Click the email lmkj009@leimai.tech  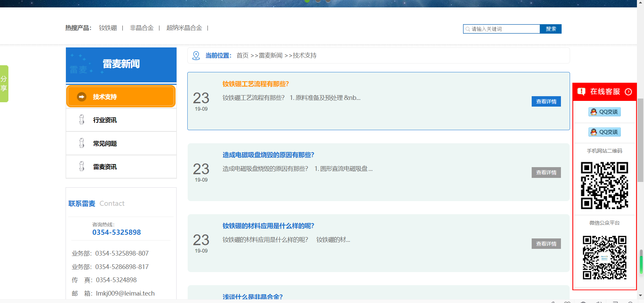coord(125,293)
